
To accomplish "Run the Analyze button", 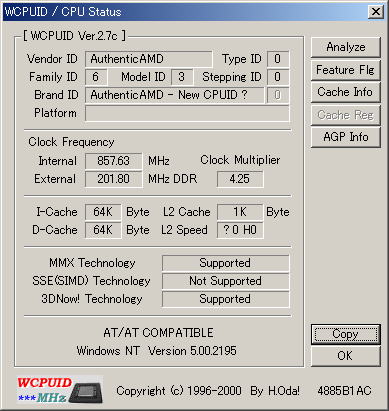I will point(346,47).
